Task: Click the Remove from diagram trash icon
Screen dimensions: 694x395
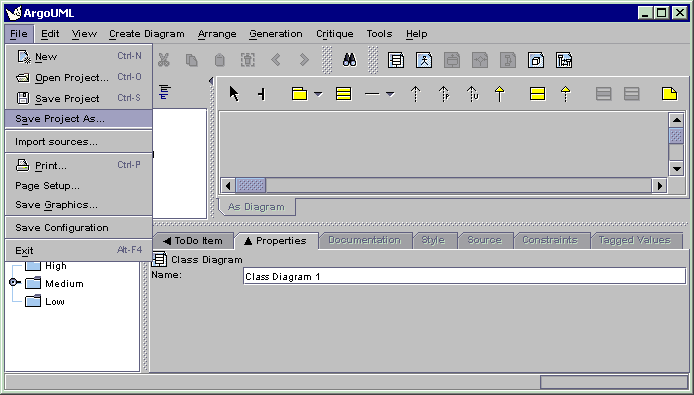Action: pyautogui.click(x=248, y=60)
